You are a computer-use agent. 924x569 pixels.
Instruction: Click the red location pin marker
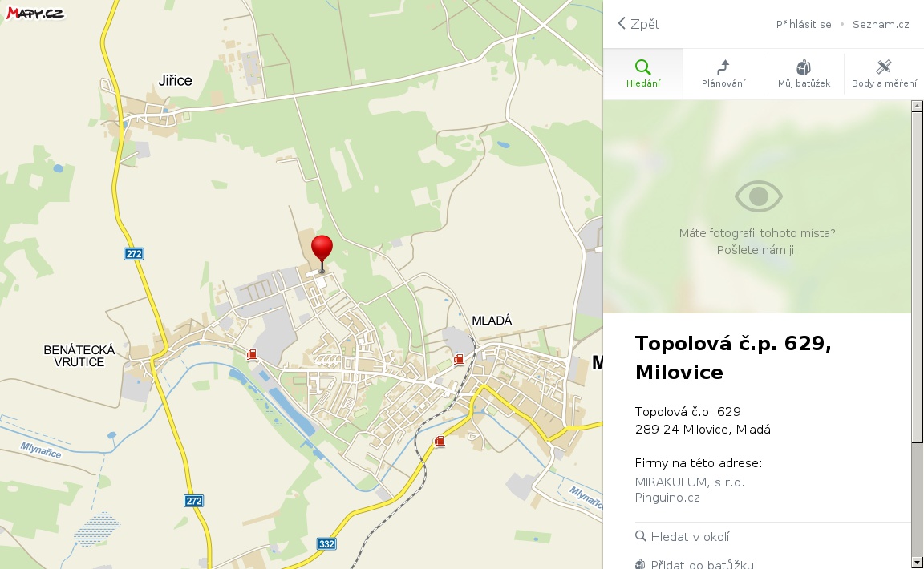tap(322, 253)
